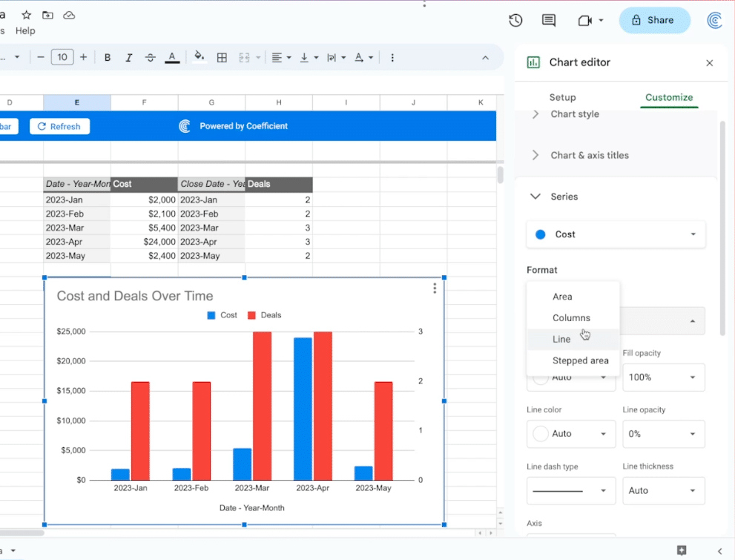The height and width of the screenshot is (560, 735).
Task: Open the text wrapping menu
Action: pyautogui.click(x=336, y=57)
